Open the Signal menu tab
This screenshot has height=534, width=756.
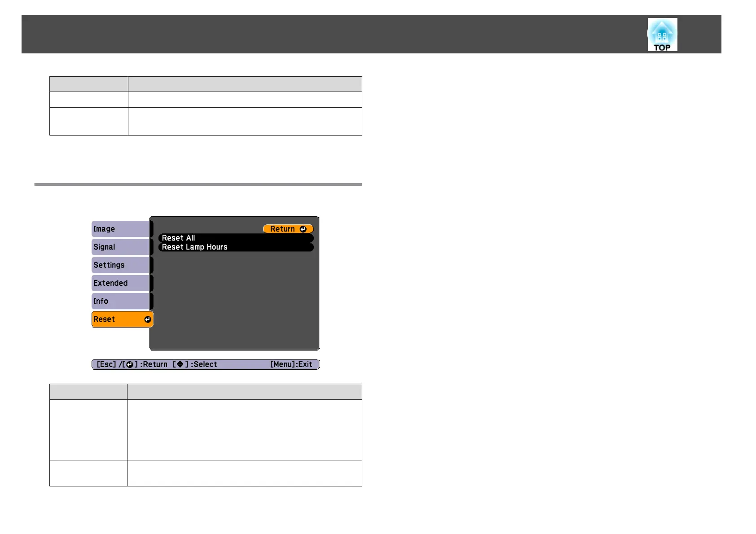[121, 247]
